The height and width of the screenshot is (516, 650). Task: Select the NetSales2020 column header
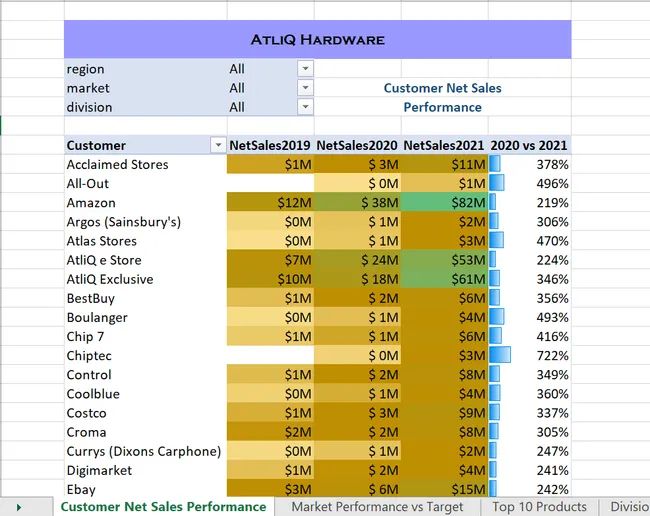point(357,145)
